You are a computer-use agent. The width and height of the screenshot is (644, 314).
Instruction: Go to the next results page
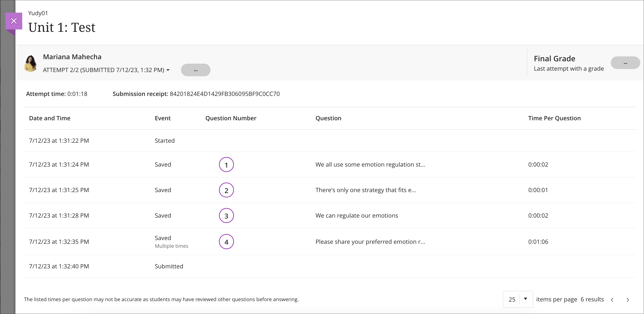click(628, 299)
